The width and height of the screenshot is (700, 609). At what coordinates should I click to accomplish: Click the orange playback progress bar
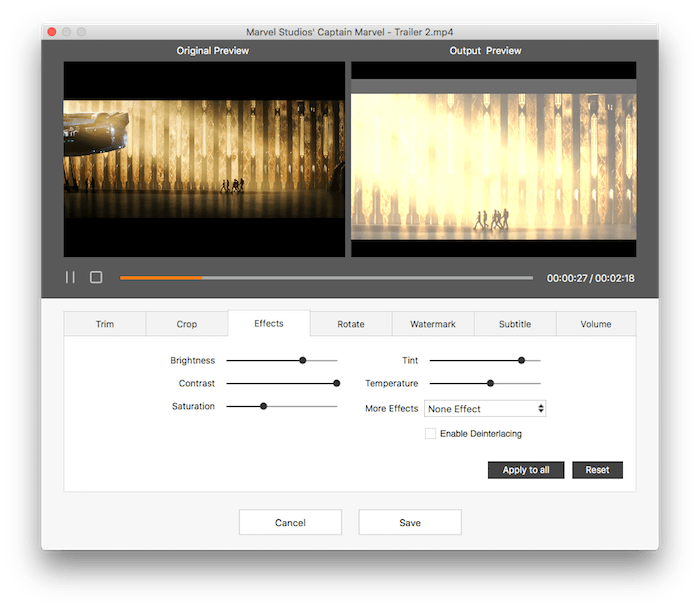[326, 278]
